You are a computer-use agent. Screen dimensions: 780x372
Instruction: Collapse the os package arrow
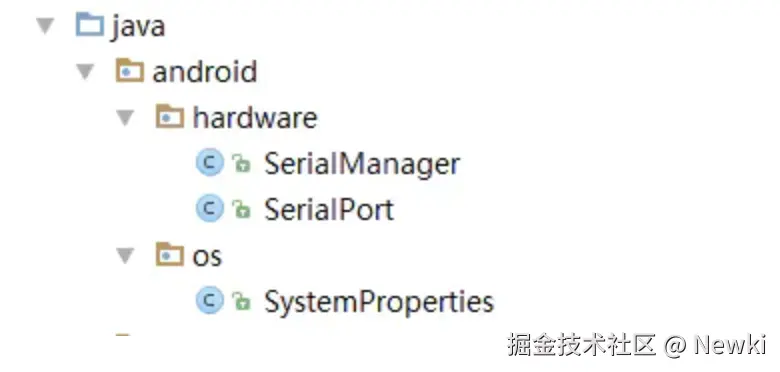[x=125, y=257]
